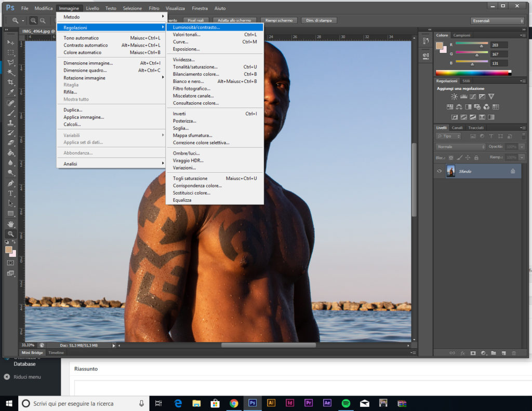Click the Color Balance scales adjustment icon
Screen dimensions: 532x411
coord(459,107)
